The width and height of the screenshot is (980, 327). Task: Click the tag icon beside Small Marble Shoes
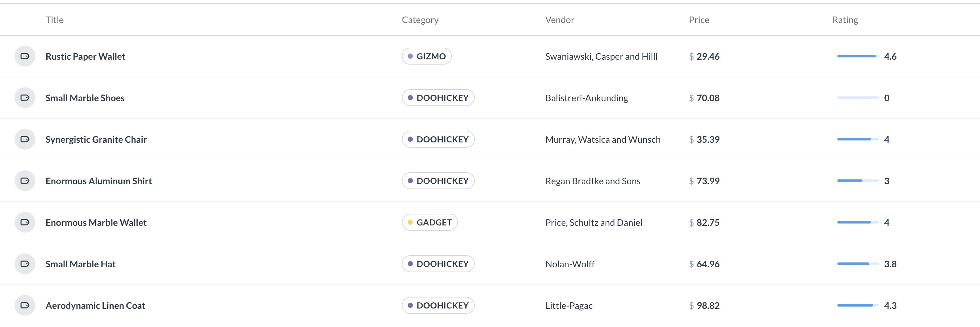(25, 97)
